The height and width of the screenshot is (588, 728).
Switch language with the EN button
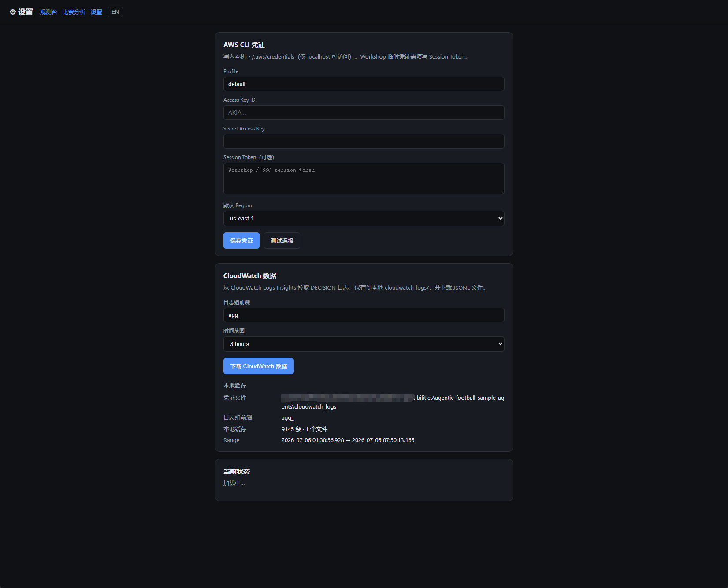point(115,12)
